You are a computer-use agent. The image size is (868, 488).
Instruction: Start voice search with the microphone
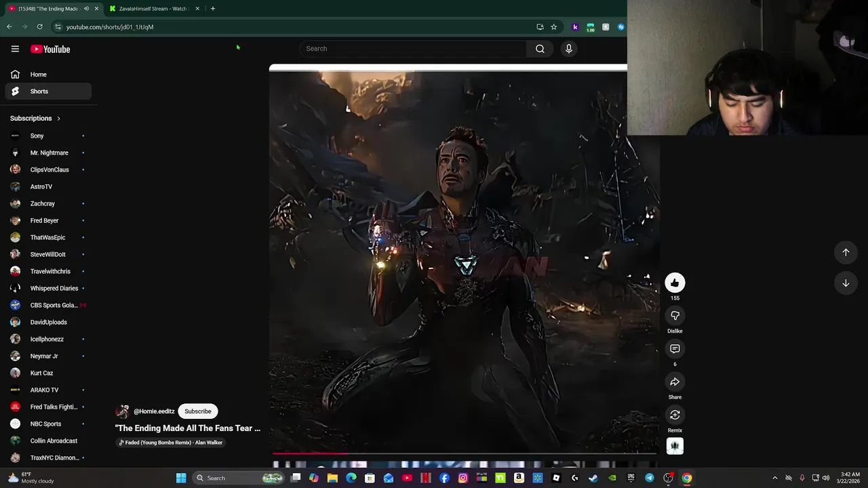pyautogui.click(x=568, y=49)
